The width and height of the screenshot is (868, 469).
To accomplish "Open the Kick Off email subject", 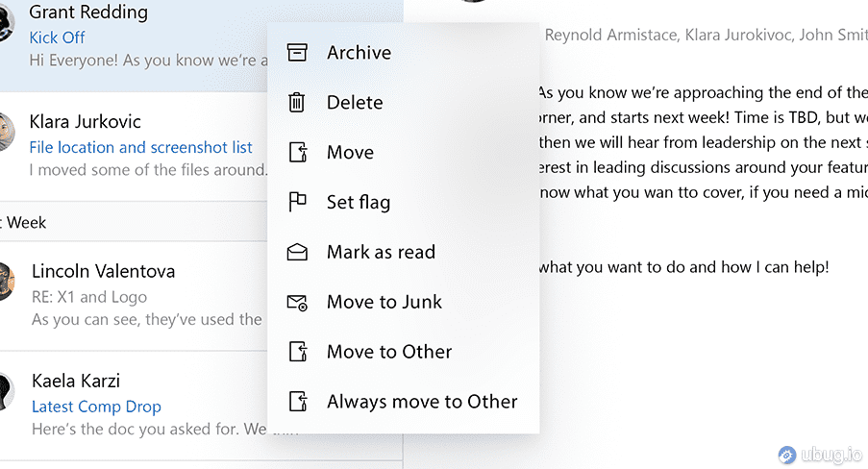I will point(57,37).
